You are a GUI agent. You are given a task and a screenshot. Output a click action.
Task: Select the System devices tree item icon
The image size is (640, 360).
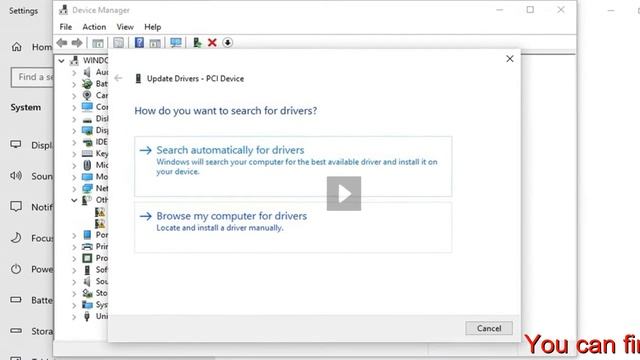[x=87, y=304]
